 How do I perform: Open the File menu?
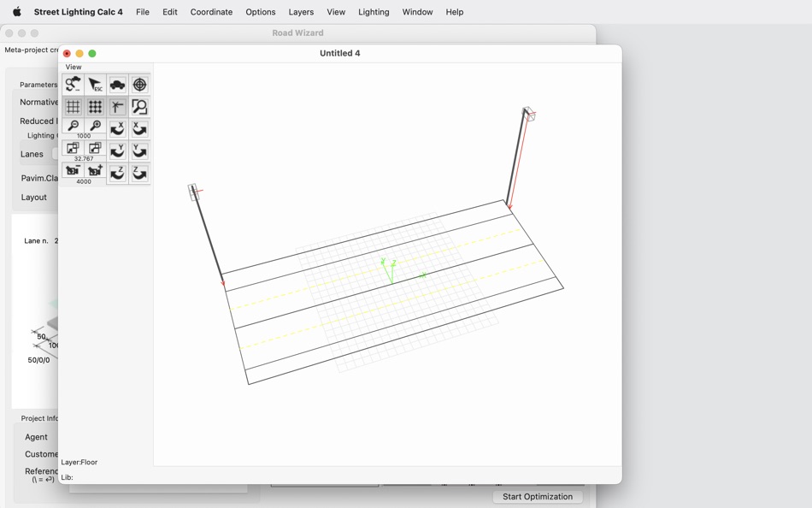pyautogui.click(x=143, y=12)
